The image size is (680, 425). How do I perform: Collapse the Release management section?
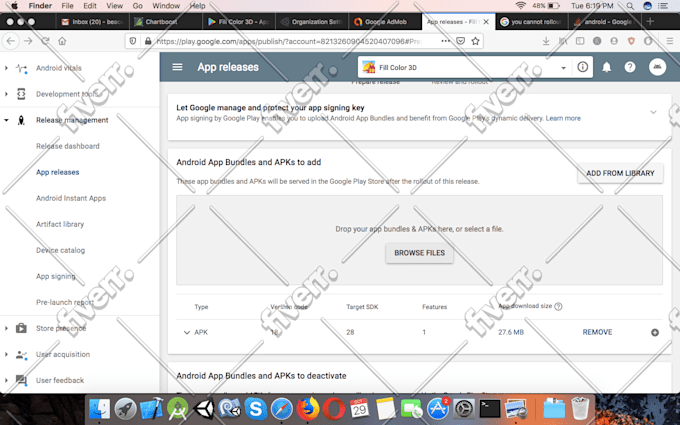point(6,120)
